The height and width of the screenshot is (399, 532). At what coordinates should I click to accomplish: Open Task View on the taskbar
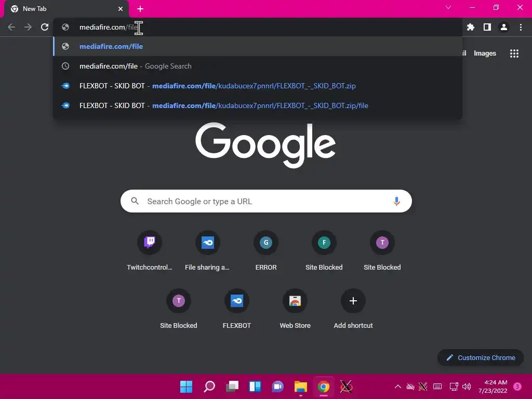(232, 387)
